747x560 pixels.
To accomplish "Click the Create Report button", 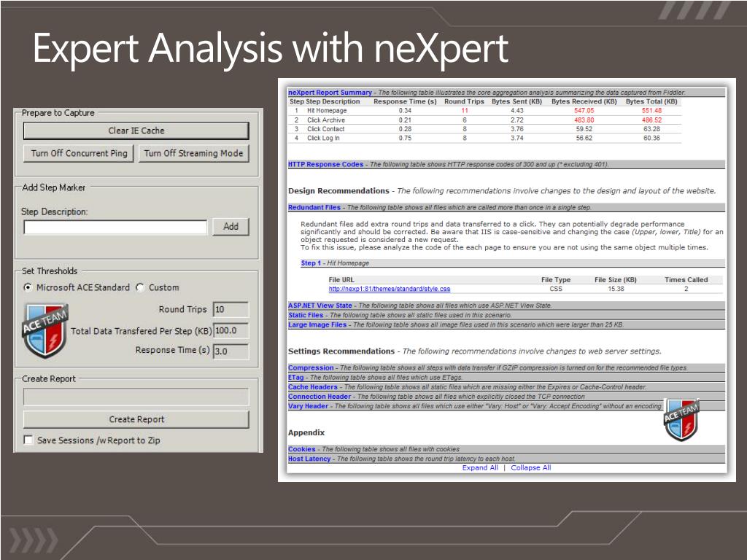I will click(x=136, y=419).
